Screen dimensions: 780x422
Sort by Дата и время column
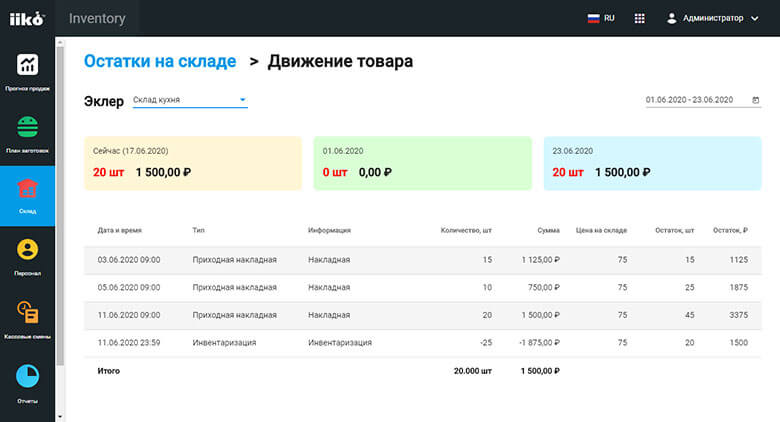[119, 230]
